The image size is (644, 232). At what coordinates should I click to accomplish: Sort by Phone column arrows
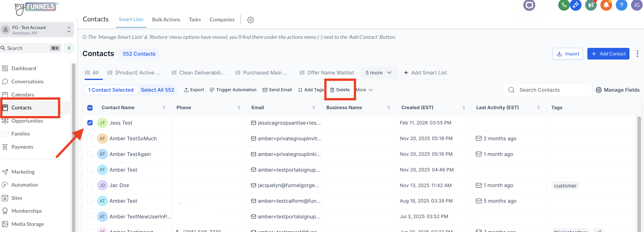pos(239,108)
